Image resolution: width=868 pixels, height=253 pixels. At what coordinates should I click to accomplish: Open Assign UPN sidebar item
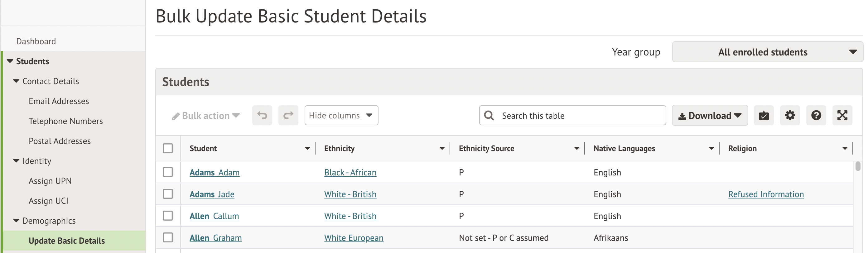50,181
